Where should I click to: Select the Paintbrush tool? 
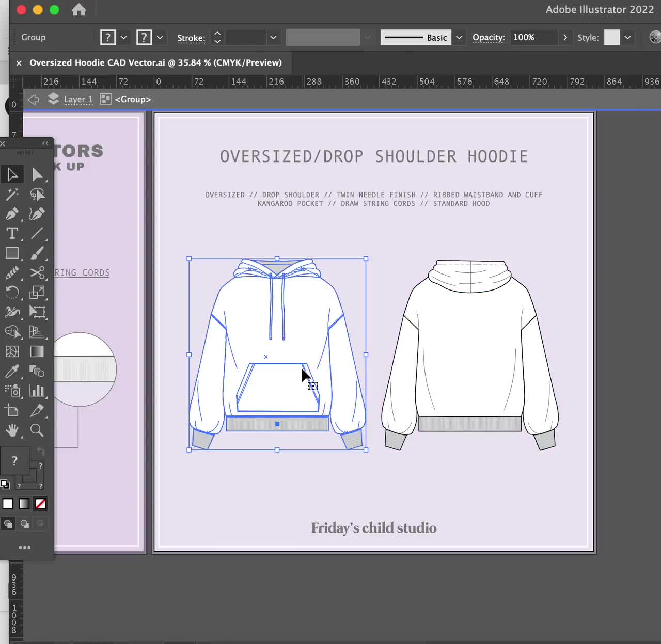37,253
